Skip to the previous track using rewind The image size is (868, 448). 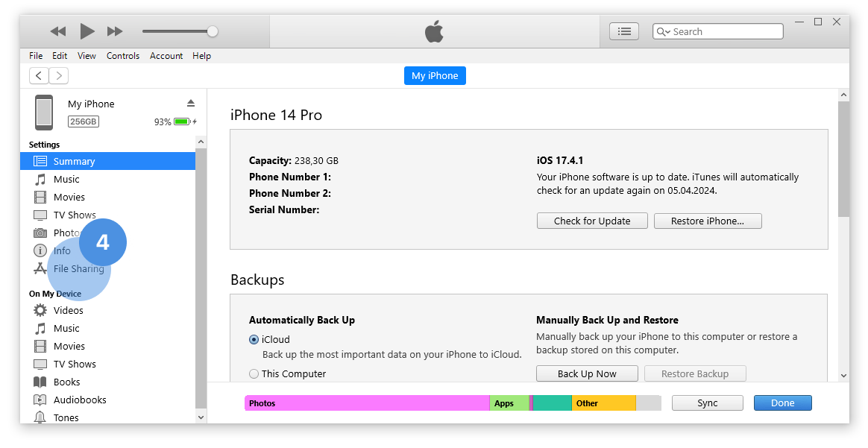pos(57,31)
